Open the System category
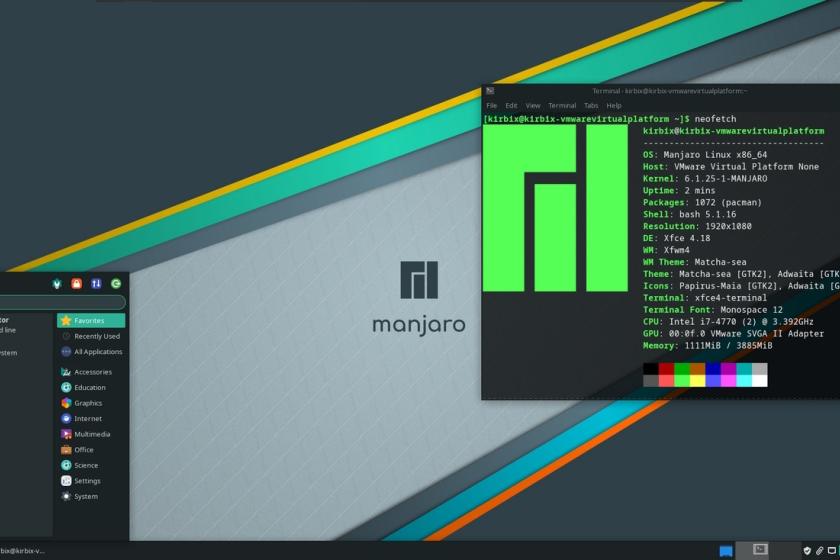Image resolution: width=840 pixels, height=560 pixels. point(91,496)
